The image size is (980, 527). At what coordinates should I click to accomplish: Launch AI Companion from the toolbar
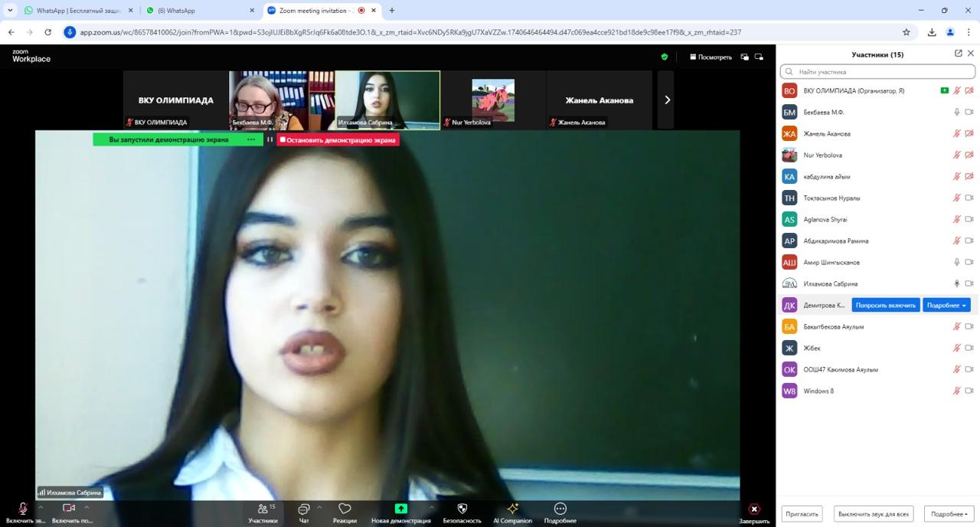point(512,509)
